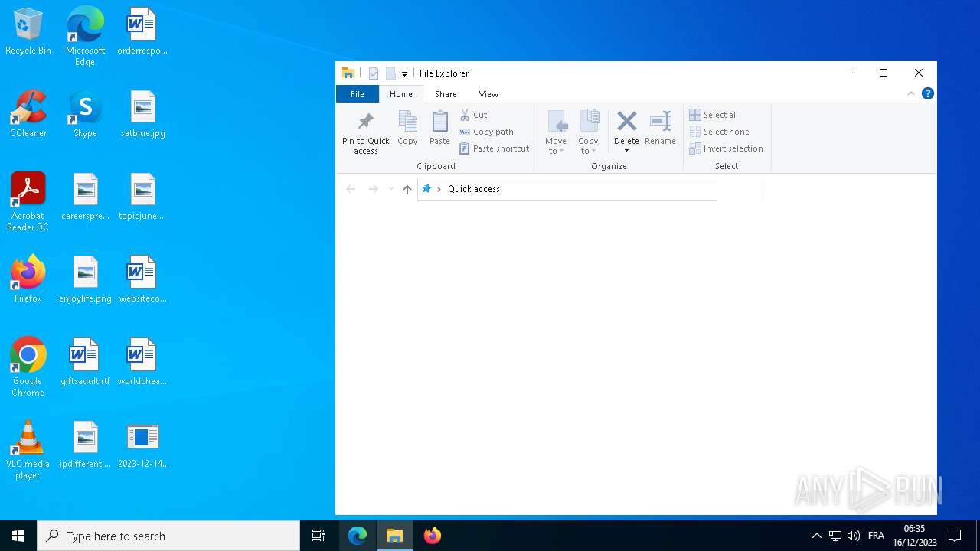
Task: Click Quick access in address bar
Action: click(474, 189)
